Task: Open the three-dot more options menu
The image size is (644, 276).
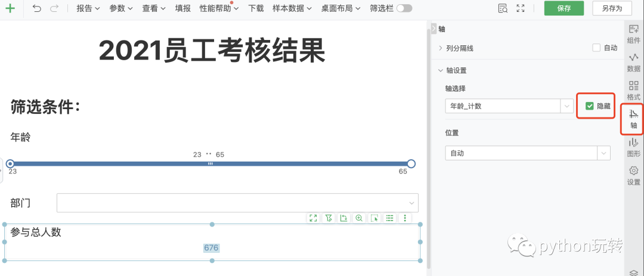Action: coord(405,218)
